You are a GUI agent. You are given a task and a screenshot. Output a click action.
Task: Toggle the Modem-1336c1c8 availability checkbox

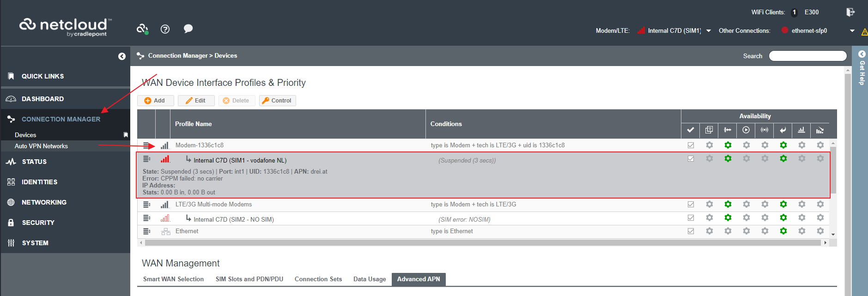(691, 145)
